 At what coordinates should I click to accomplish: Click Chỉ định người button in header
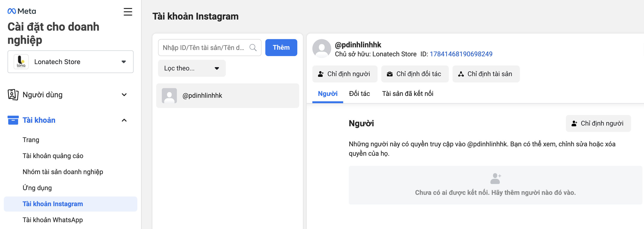345,74
